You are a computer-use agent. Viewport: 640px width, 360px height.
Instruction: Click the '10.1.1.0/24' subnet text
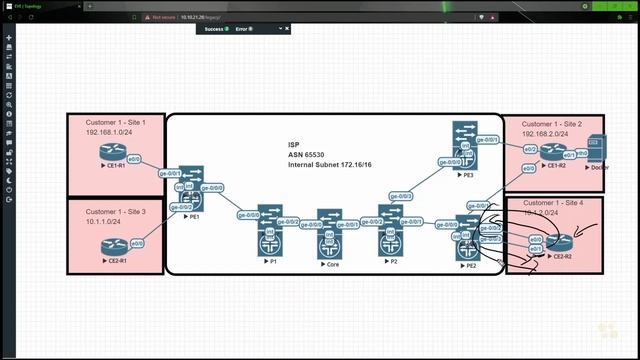tap(103, 222)
